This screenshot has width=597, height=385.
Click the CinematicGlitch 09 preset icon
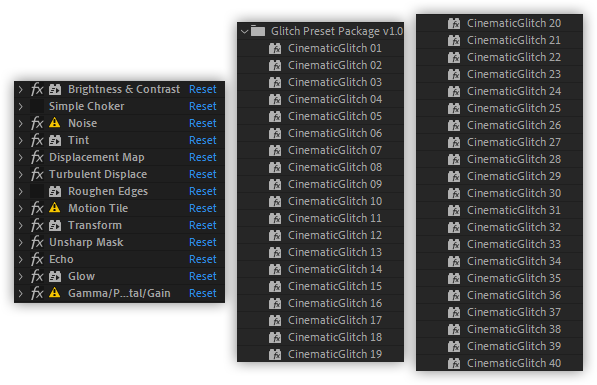click(275, 184)
